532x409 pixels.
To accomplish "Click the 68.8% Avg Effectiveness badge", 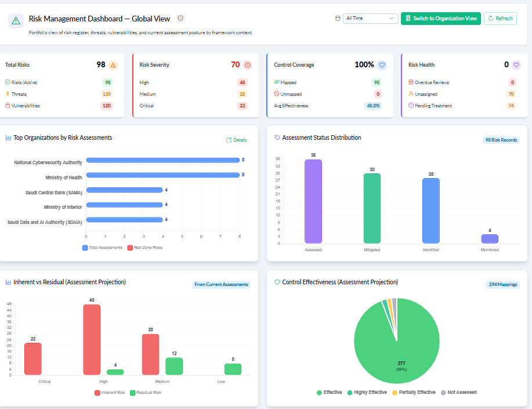I will point(373,106).
